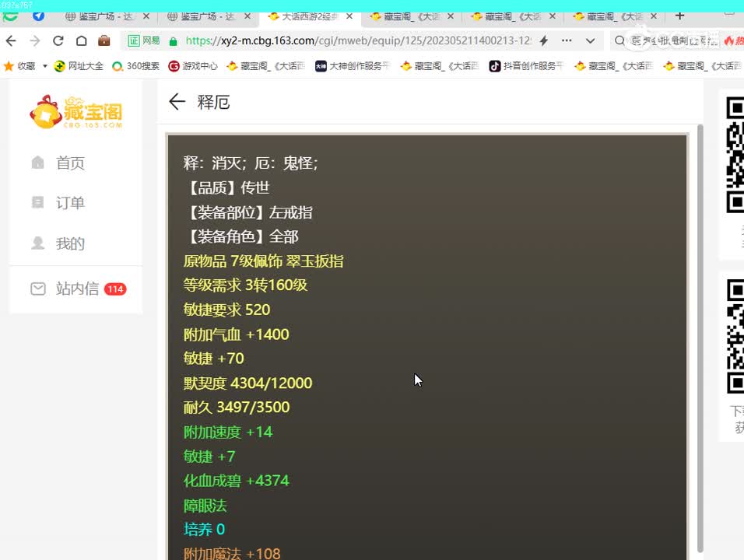Image resolution: width=744 pixels, height=560 pixels.
Task: Click the 藏宝阁 logo in the sidebar
Action: click(x=75, y=112)
